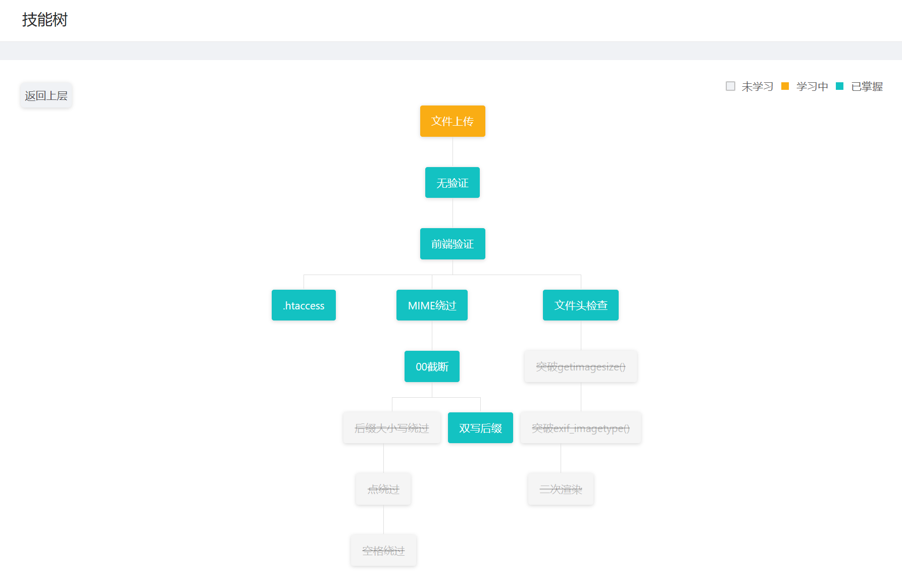
Task: Open the .htaccess skill node
Action: point(304,305)
